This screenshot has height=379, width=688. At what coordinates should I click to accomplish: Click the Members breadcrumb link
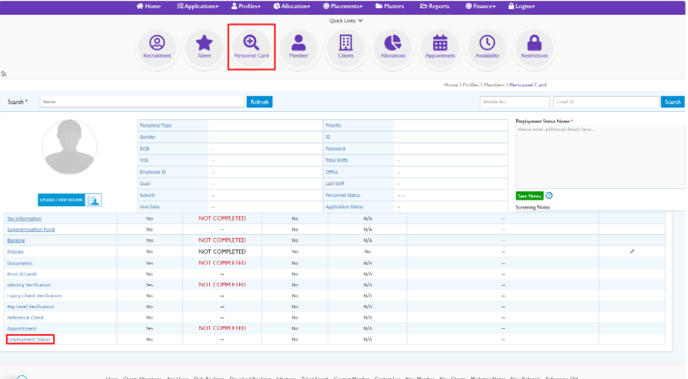click(494, 85)
